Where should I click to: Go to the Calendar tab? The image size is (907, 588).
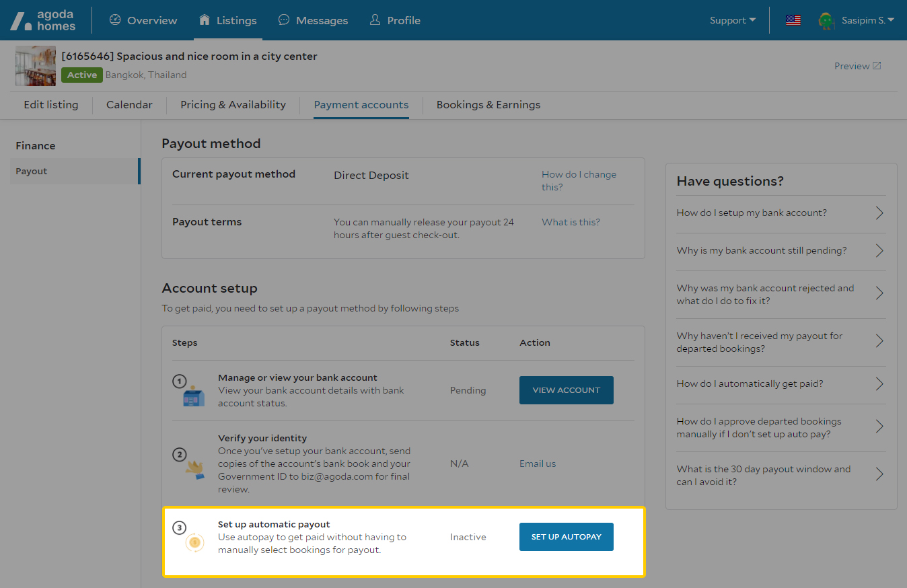point(129,105)
